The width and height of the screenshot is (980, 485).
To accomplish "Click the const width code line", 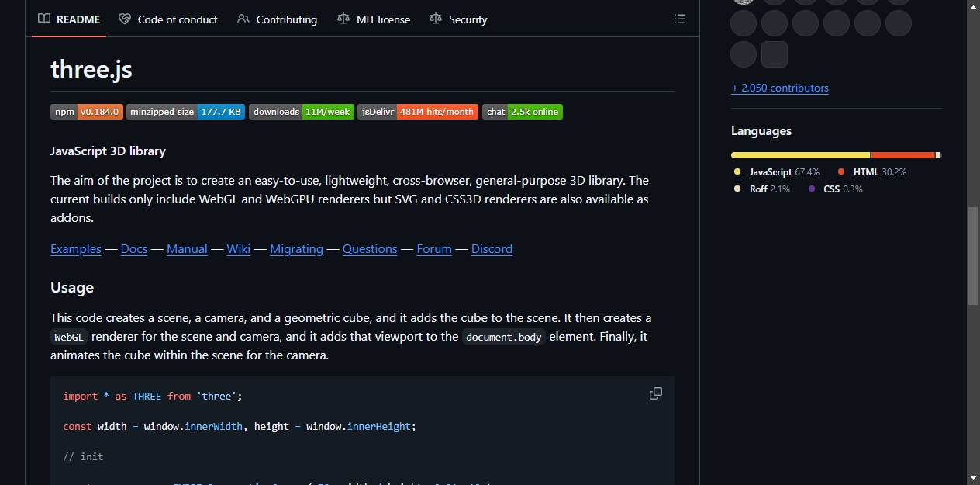I will pos(240,426).
